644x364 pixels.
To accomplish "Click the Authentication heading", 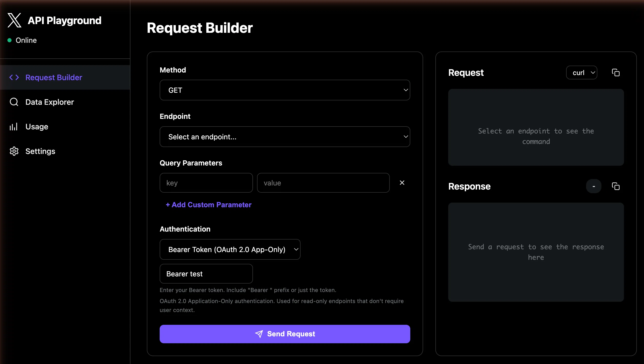I will (185, 229).
